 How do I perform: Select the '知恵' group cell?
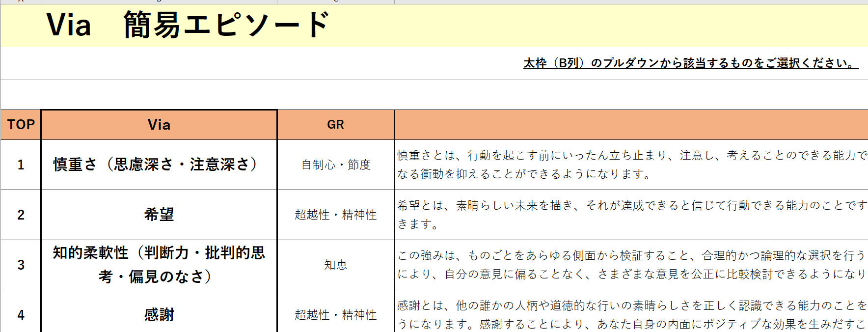336,265
